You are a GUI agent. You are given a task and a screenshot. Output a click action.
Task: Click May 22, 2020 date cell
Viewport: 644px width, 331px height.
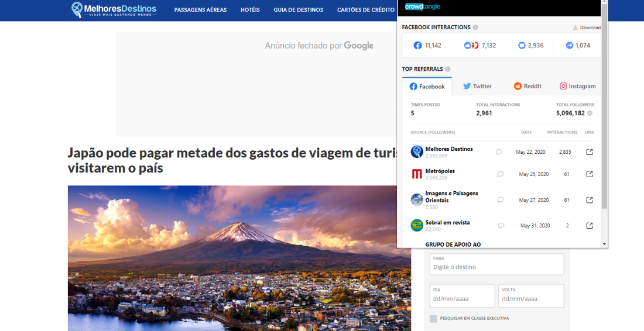click(x=530, y=152)
